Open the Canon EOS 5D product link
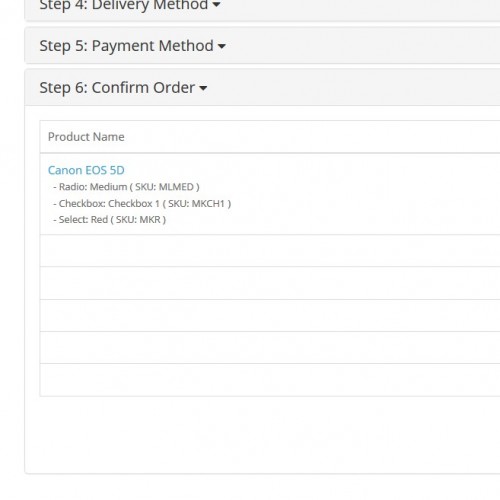Screen dimensions: 500x500 (86, 170)
